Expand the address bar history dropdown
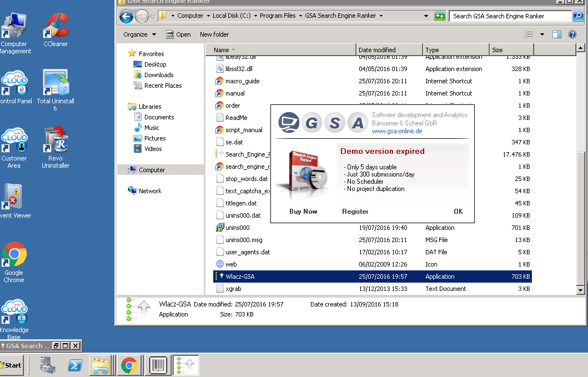Image resolution: width=588 pixels, height=377 pixels. coord(426,16)
